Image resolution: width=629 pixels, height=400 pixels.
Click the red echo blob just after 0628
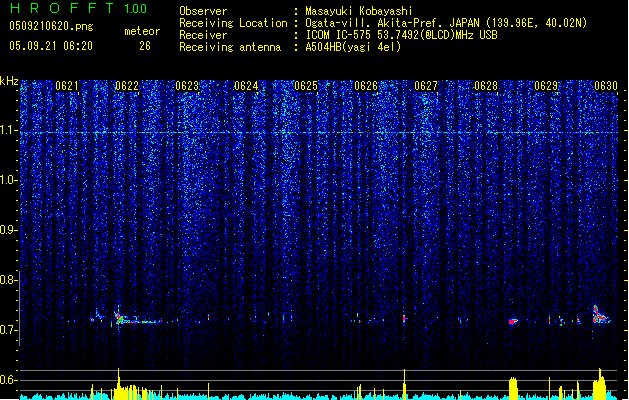pyautogui.click(x=513, y=321)
